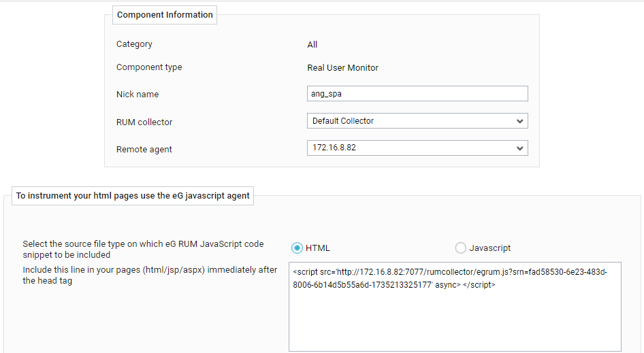Click the 'Select the source file type' instruction text
The image size is (644, 353).
(143, 249)
